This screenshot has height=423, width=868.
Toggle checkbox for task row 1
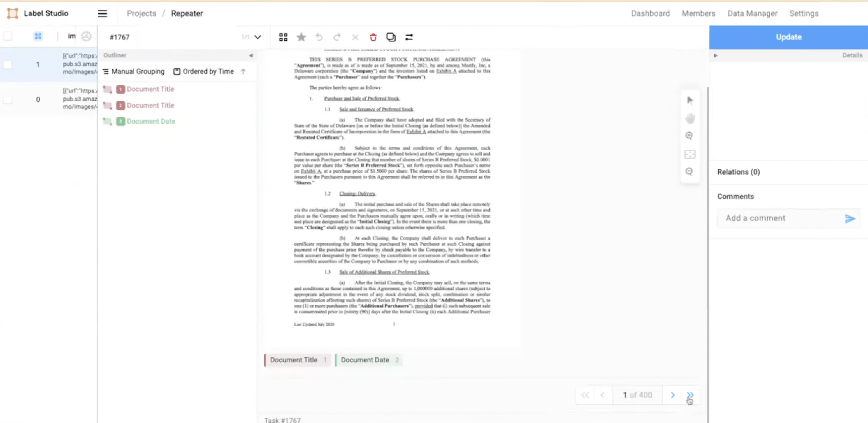pyautogui.click(x=8, y=64)
